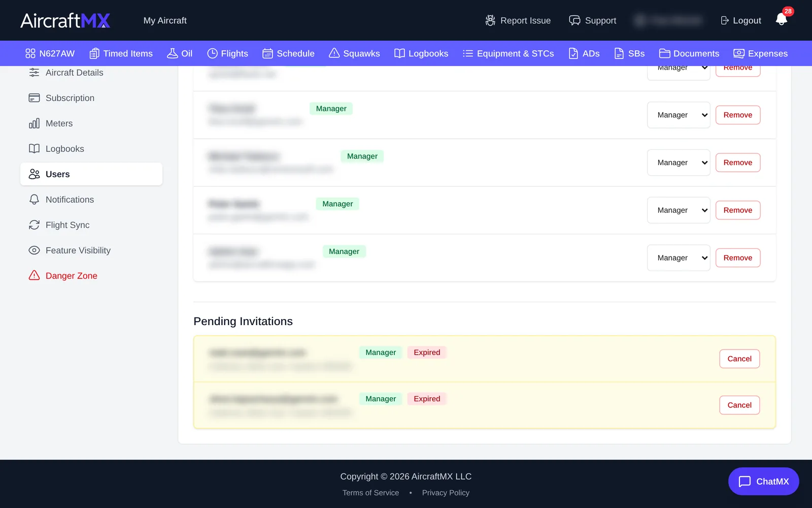The width and height of the screenshot is (812, 508).
Task: Click the Squawks warning triangle icon
Action: pyautogui.click(x=334, y=53)
